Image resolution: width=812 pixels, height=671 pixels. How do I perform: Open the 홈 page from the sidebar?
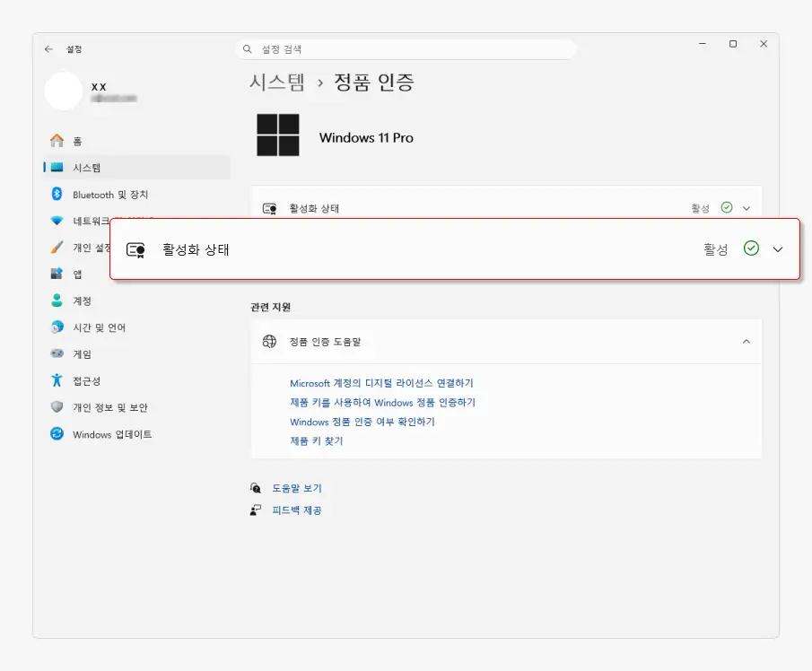tap(136, 141)
